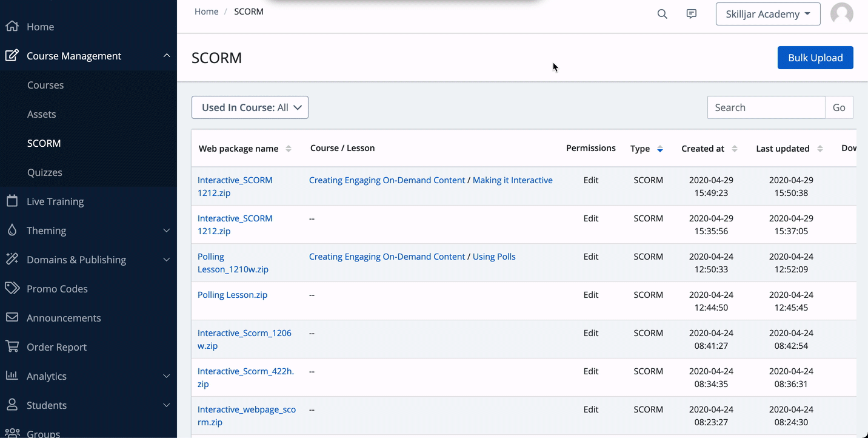The image size is (868, 438).
Task: Go to Quizzes in the sidebar
Action: coord(45,172)
